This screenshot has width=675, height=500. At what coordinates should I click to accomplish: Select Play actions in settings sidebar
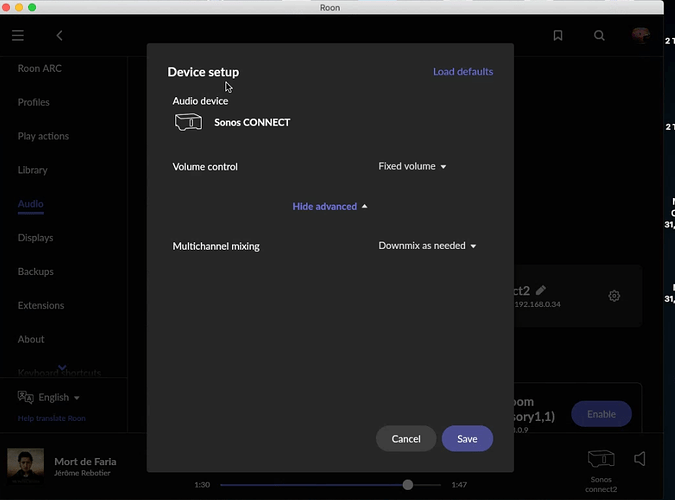tap(43, 136)
